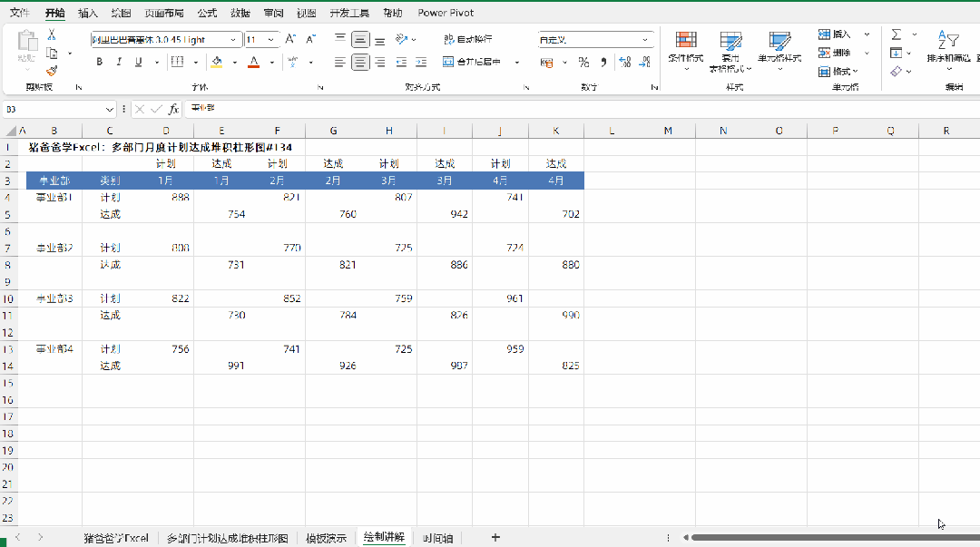This screenshot has width=980, height=547.
Task: Toggle wrap text (自动换行)
Action: coord(468,39)
